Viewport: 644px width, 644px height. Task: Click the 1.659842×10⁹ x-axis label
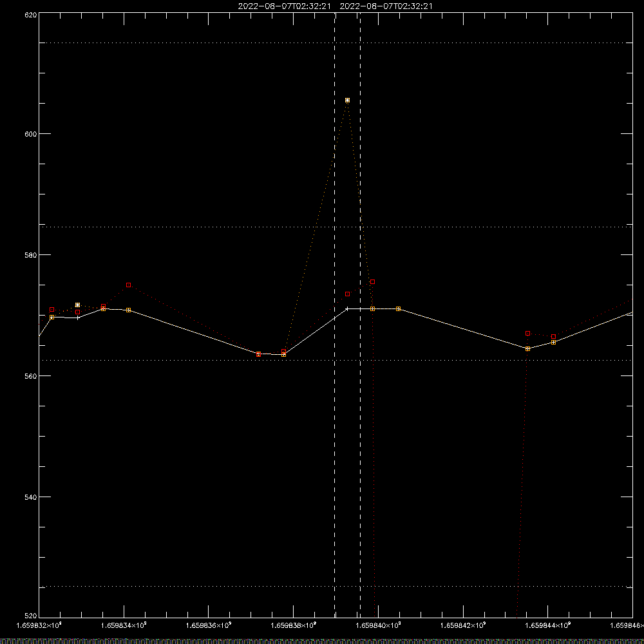point(463,625)
